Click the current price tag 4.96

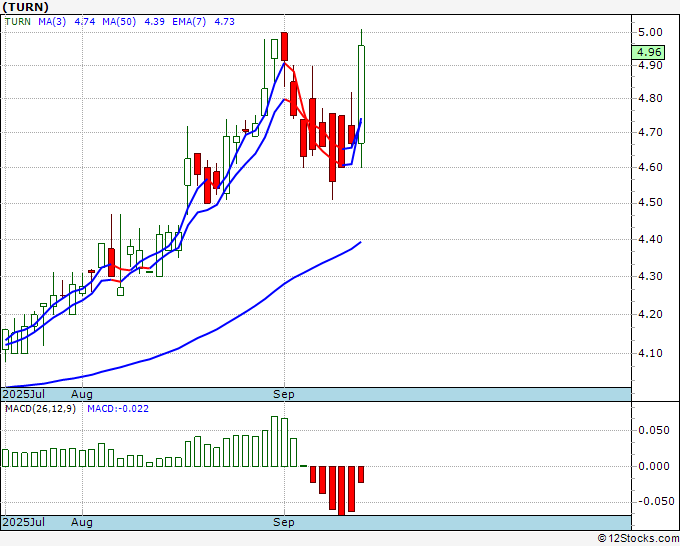648,52
